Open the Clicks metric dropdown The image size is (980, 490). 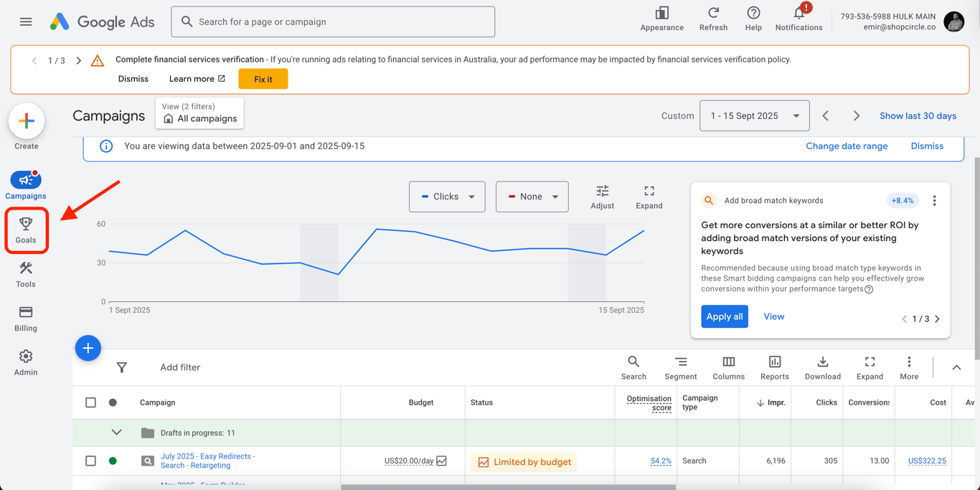click(447, 197)
